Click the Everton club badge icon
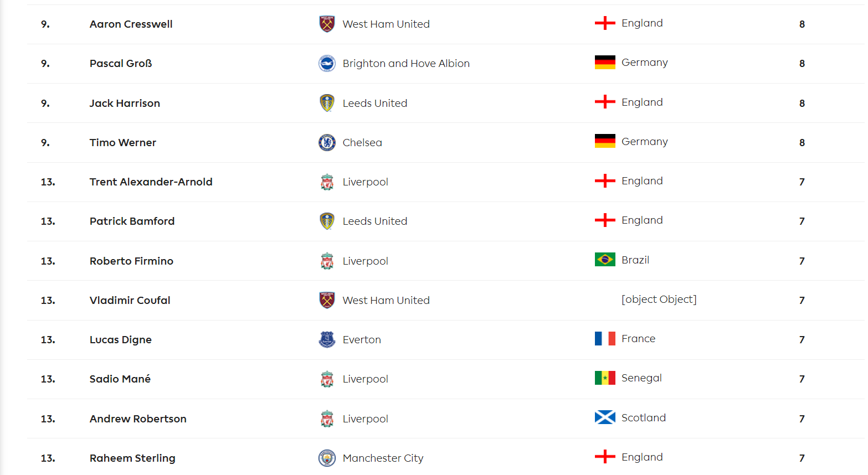Image resolution: width=868 pixels, height=475 pixels. tap(327, 339)
